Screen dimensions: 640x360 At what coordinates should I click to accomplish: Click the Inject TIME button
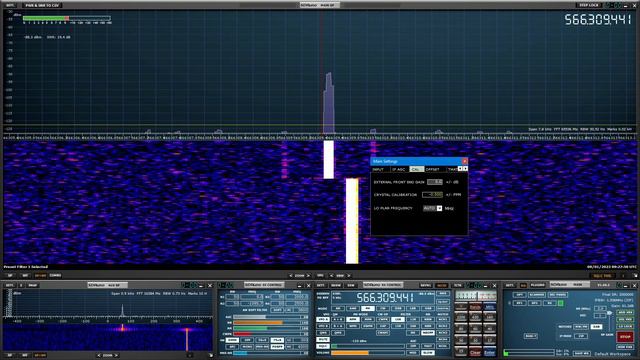602,276
